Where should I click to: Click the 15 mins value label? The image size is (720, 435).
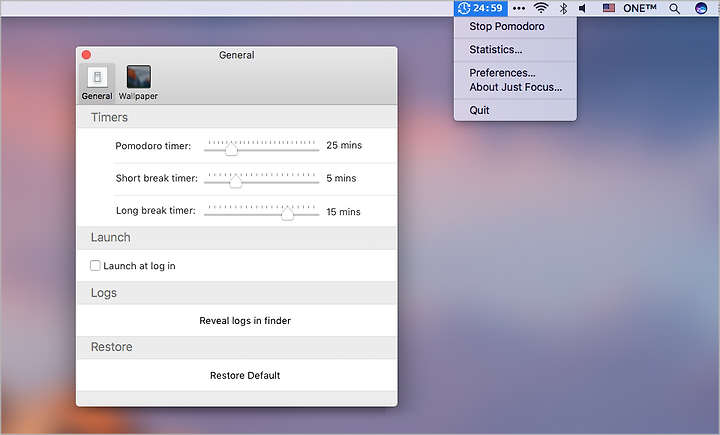pos(343,212)
